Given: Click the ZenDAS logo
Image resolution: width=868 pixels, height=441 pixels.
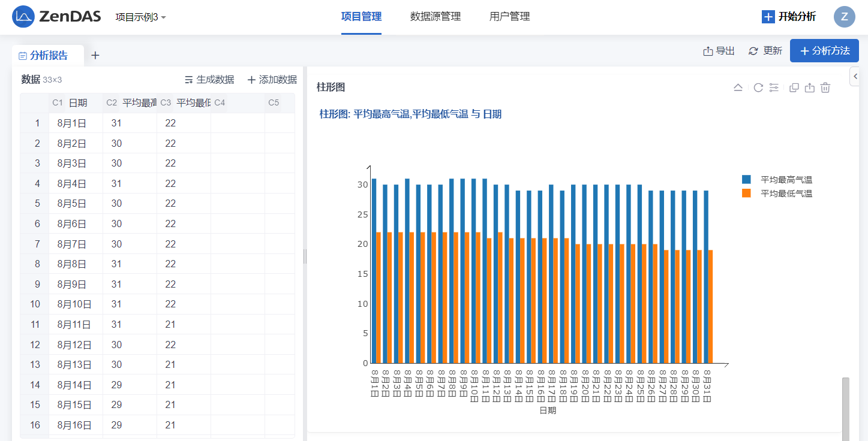Looking at the screenshot, I should coord(56,17).
